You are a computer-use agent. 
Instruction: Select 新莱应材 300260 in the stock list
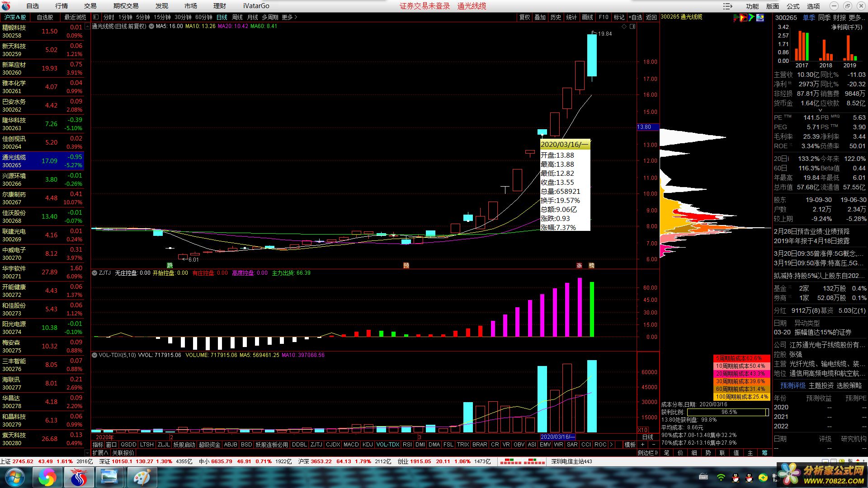[x=42, y=68]
